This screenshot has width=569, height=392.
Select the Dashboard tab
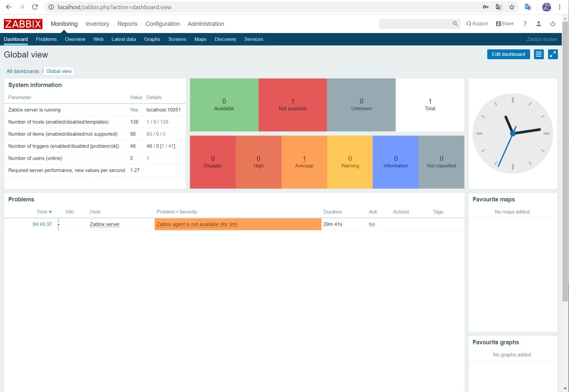click(x=16, y=39)
